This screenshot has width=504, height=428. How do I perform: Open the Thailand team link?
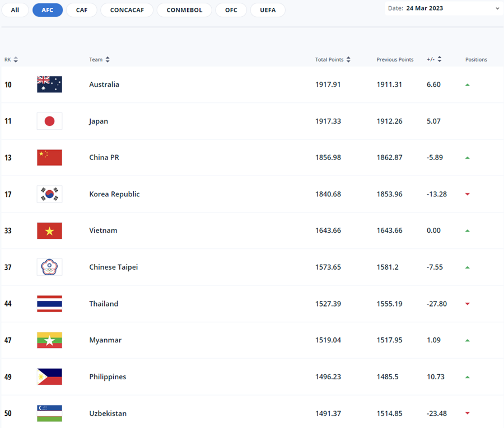(x=104, y=304)
